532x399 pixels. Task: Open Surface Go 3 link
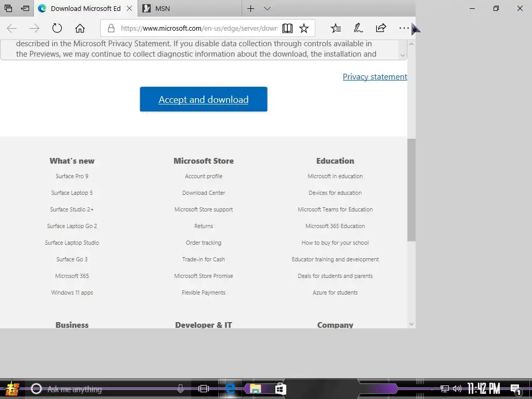72,259
